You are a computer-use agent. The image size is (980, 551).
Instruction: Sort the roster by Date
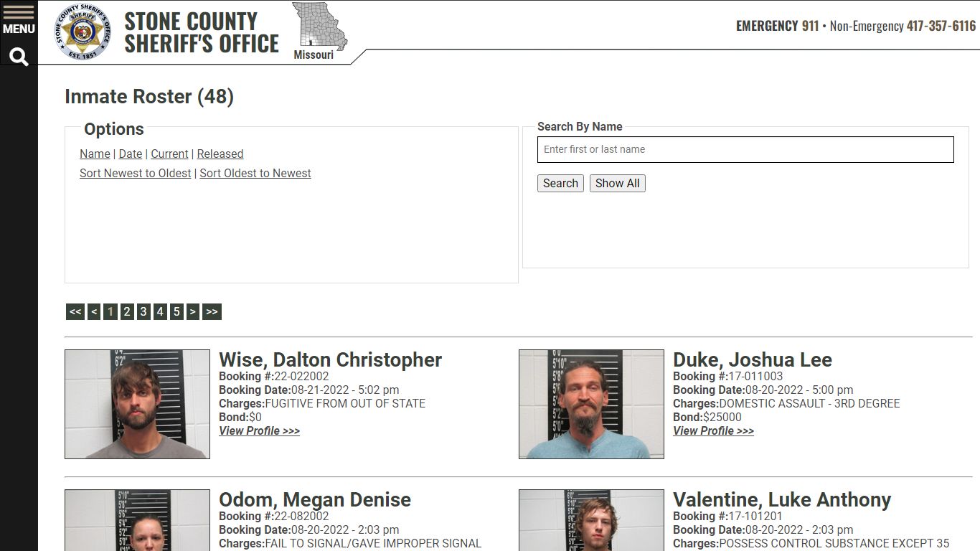click(x=131, y=154)
